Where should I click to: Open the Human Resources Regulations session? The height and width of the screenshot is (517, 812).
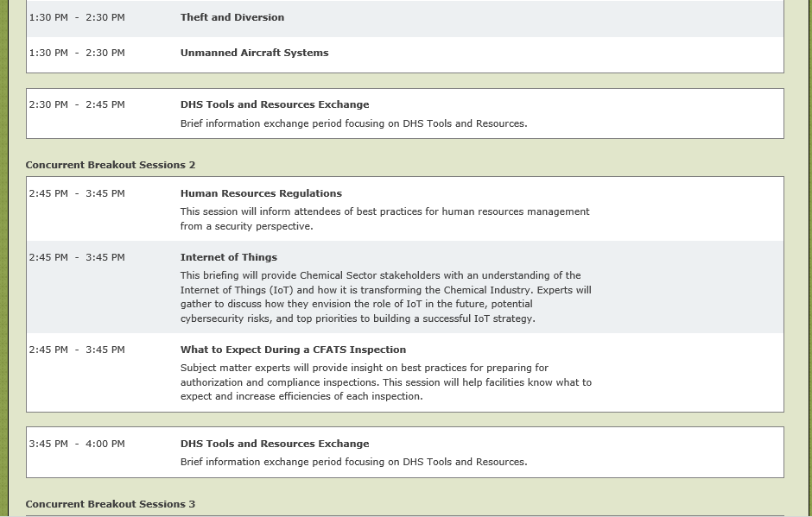(x=261, y=193)
